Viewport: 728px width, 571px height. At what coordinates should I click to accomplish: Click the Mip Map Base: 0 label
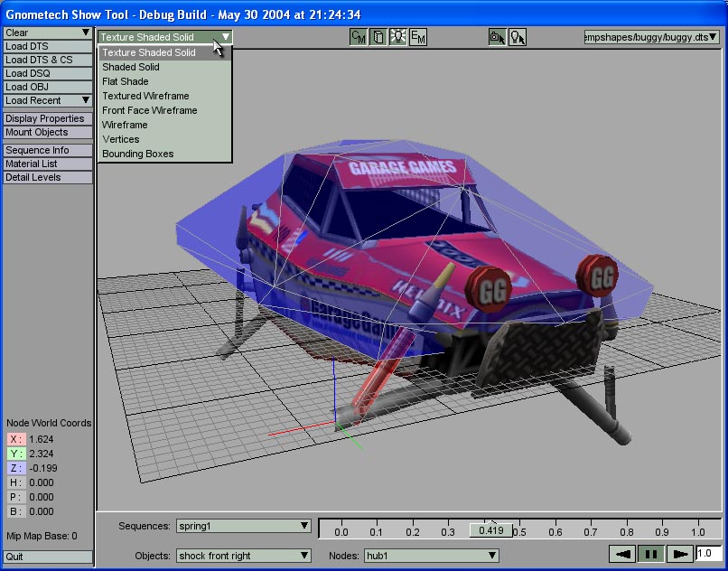42,536
